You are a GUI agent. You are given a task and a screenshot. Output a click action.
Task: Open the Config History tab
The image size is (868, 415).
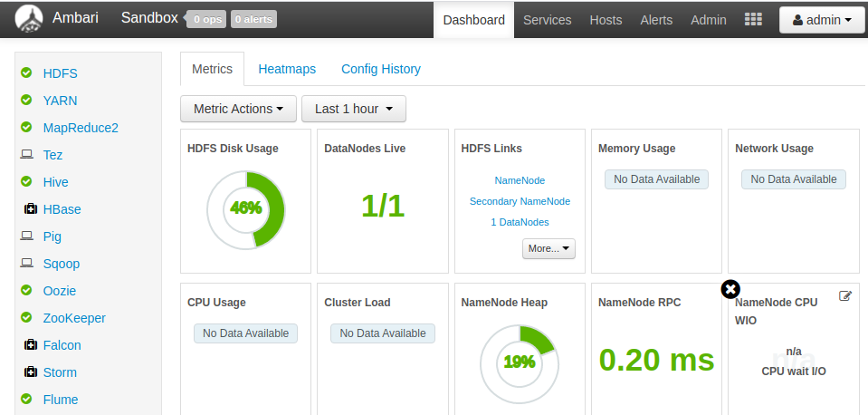[x=381, y=69]
